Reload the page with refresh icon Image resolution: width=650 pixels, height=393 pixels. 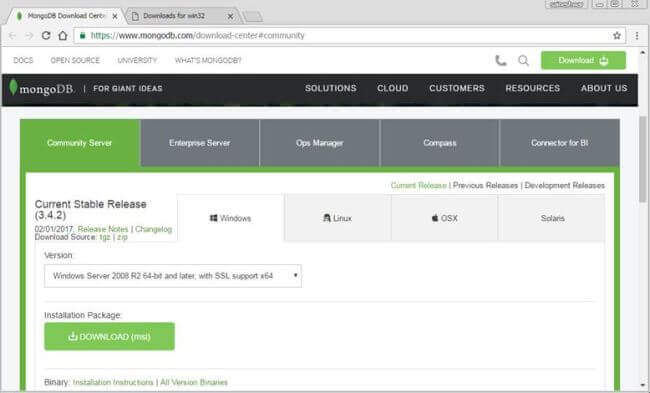pyautogui.click(x=46, y=36)
